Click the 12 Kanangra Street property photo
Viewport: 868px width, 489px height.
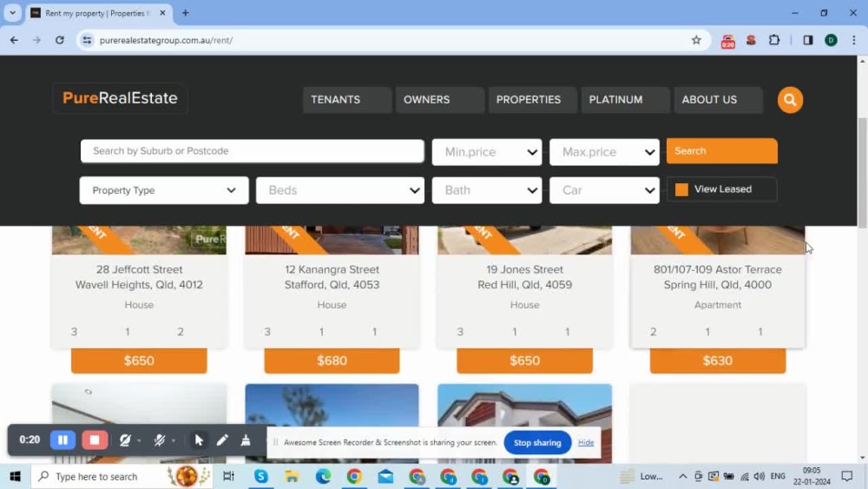click(x=332, y=241)
